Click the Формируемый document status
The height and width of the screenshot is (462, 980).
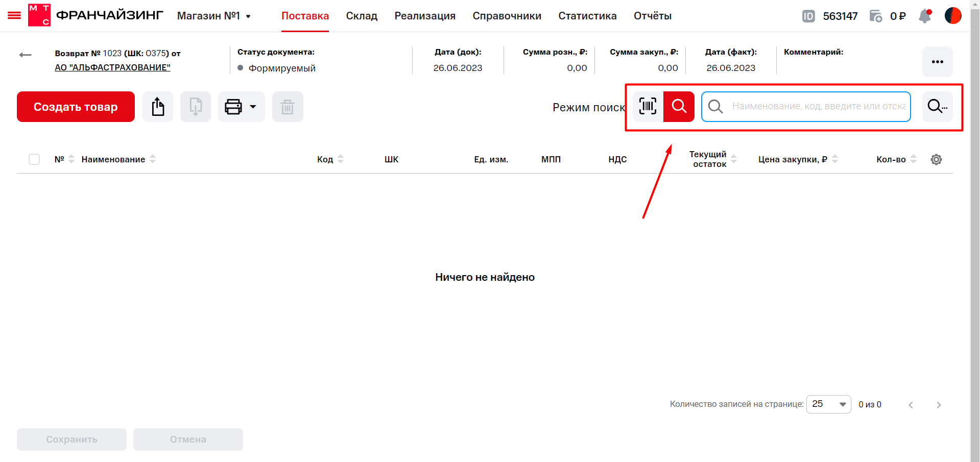(x=282, y=68)
